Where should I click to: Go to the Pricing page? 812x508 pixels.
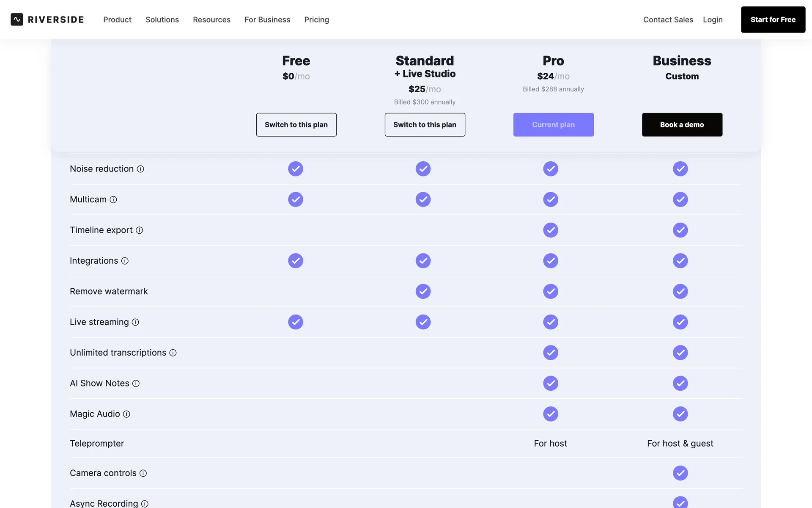[316, 19]
